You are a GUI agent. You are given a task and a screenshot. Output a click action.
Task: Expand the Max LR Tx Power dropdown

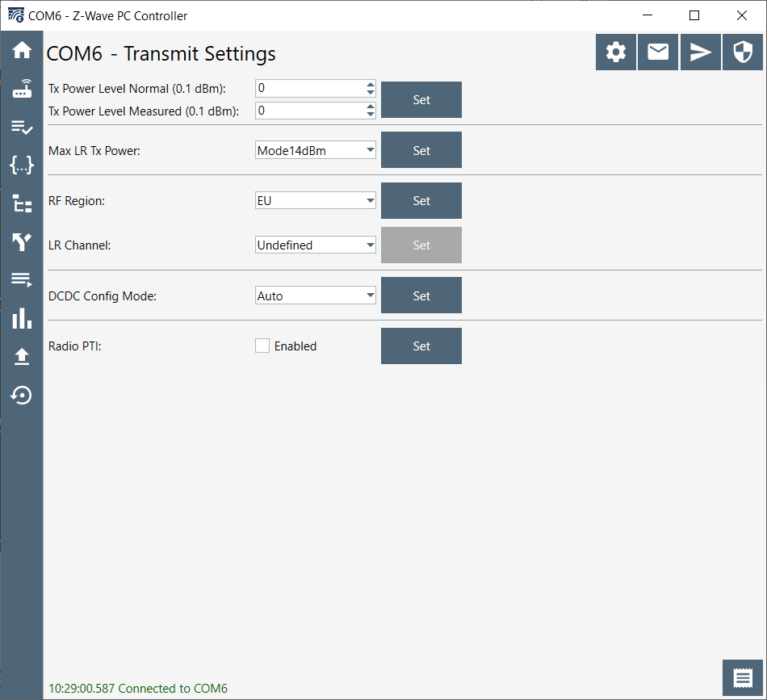(315, 150)
